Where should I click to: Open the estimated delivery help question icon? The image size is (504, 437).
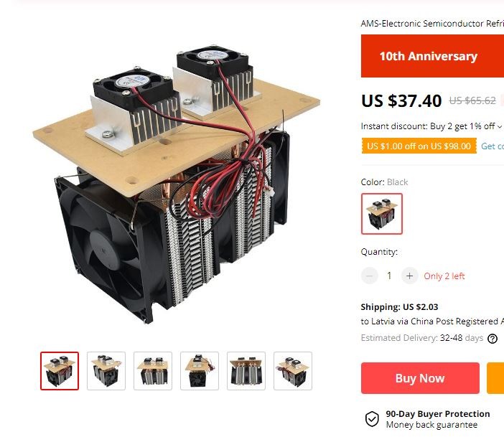tap(493, 339)
